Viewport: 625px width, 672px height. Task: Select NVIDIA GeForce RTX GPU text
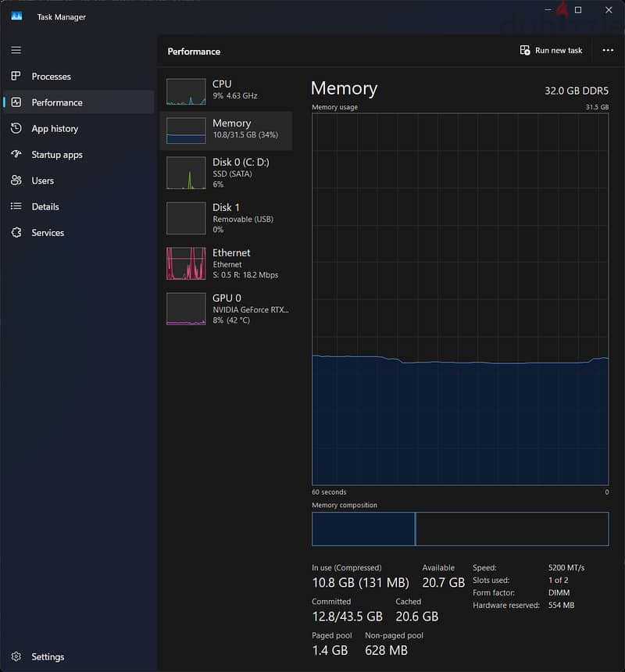point(251,309)
